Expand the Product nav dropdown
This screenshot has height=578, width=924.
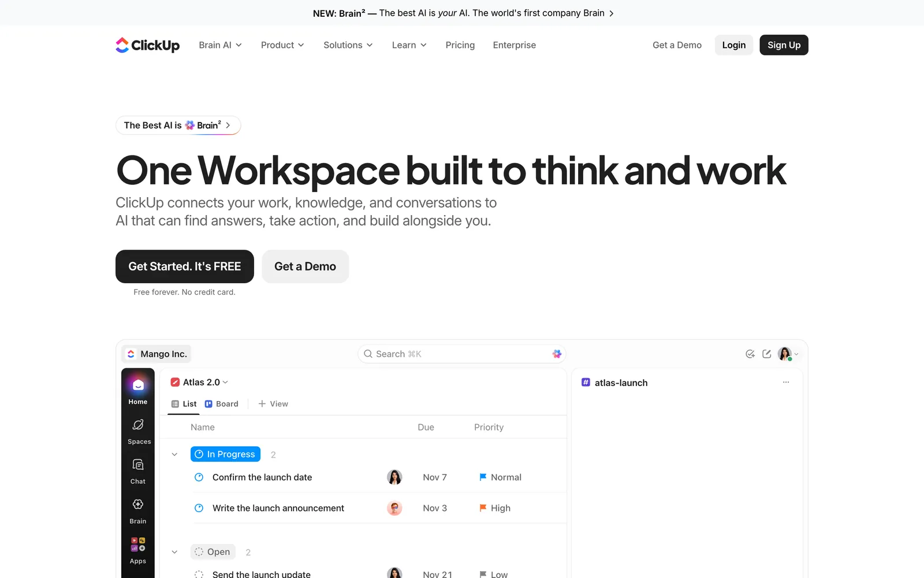coord(282,45)
